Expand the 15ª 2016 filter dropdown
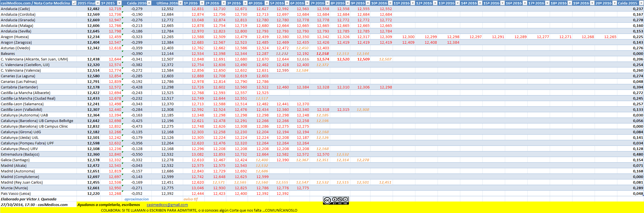Image resolution: width=644 pixels, height=213 pixels. point(502,3)
